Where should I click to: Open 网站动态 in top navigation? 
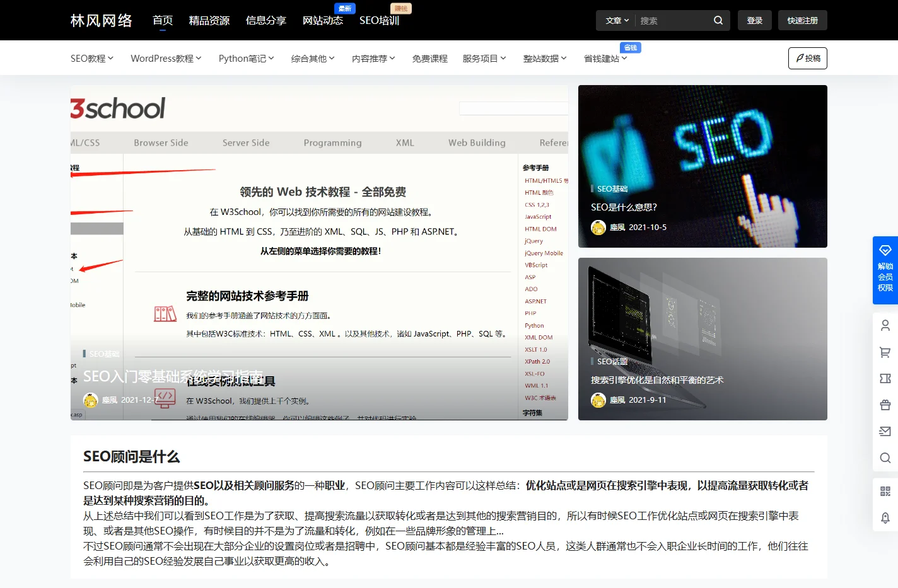(323, 20)
